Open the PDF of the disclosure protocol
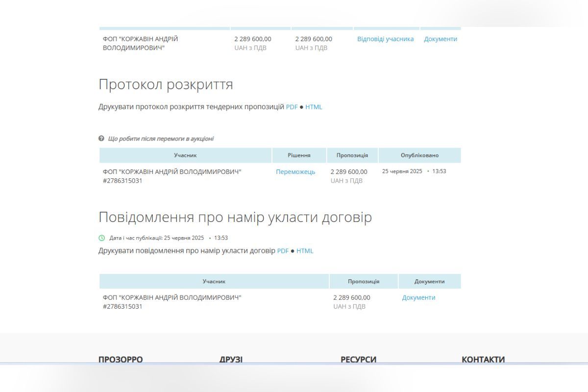The image size is (588, 392). click(292, 106)
